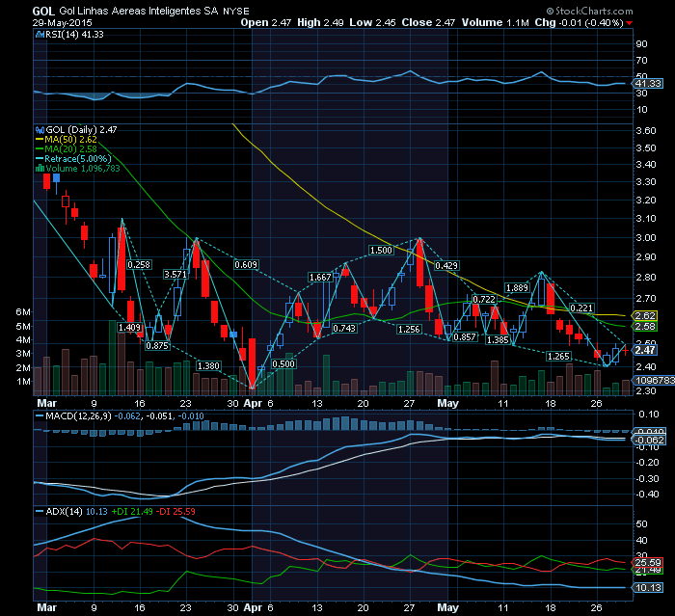Click the 0.500 retracement label
This screenshot has width=675, height=616.
(283, 364)
